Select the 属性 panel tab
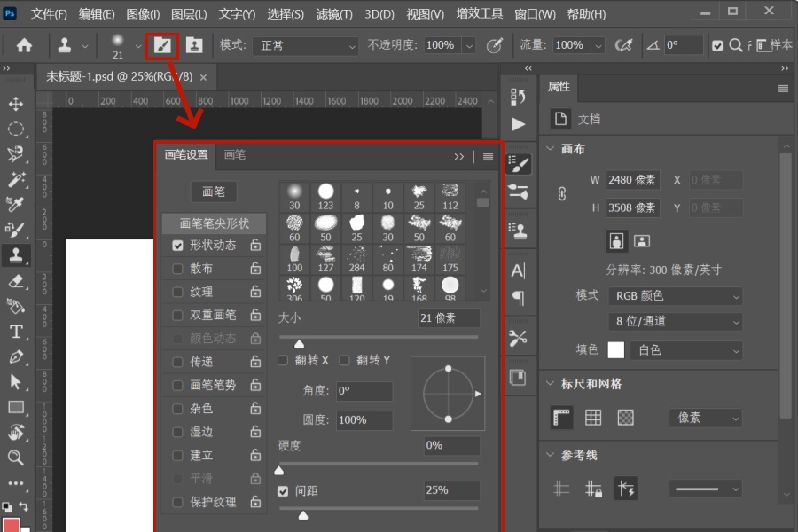The image size is (798, 532). click(559, 87)
